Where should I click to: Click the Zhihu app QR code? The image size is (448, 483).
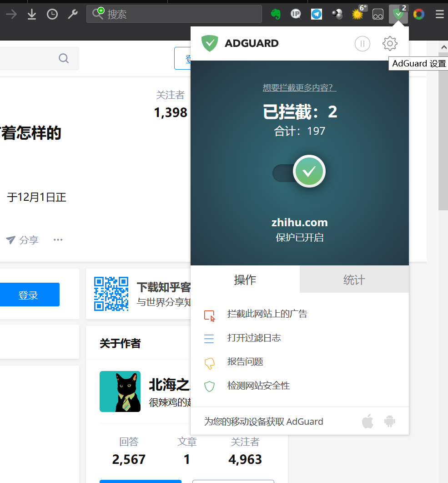(x=111, y=294)
